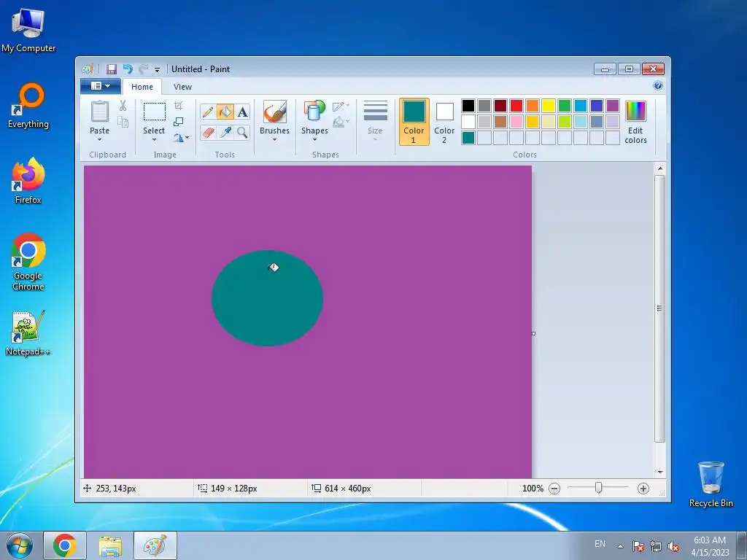This screenshot has width=747, height=560.
Task: Open the Size line thickness icon
Action: point(376,112)
